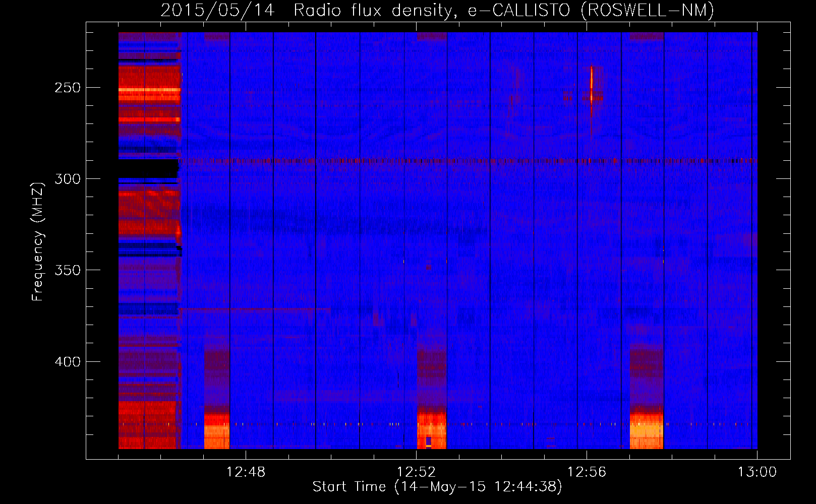Viewport: 816px width, 504px height.
Task: Select the 350 frequency axis label
Action: pos(68,270)
